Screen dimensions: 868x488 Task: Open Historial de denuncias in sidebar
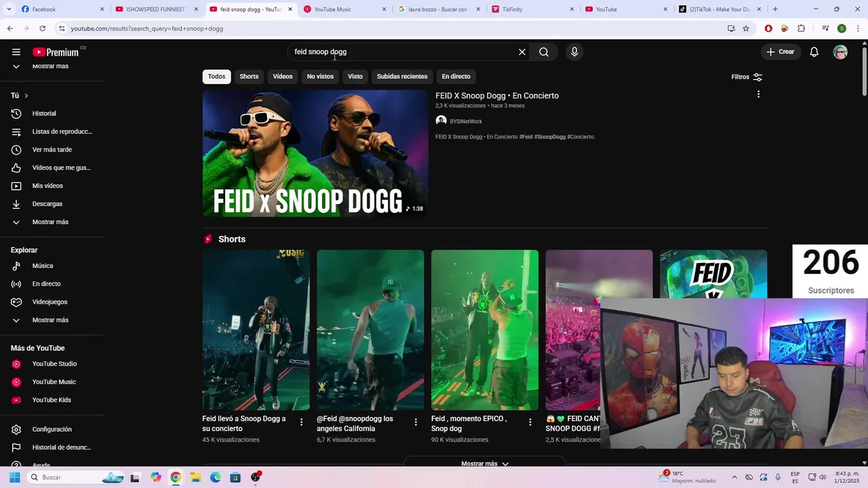point(52,447)
